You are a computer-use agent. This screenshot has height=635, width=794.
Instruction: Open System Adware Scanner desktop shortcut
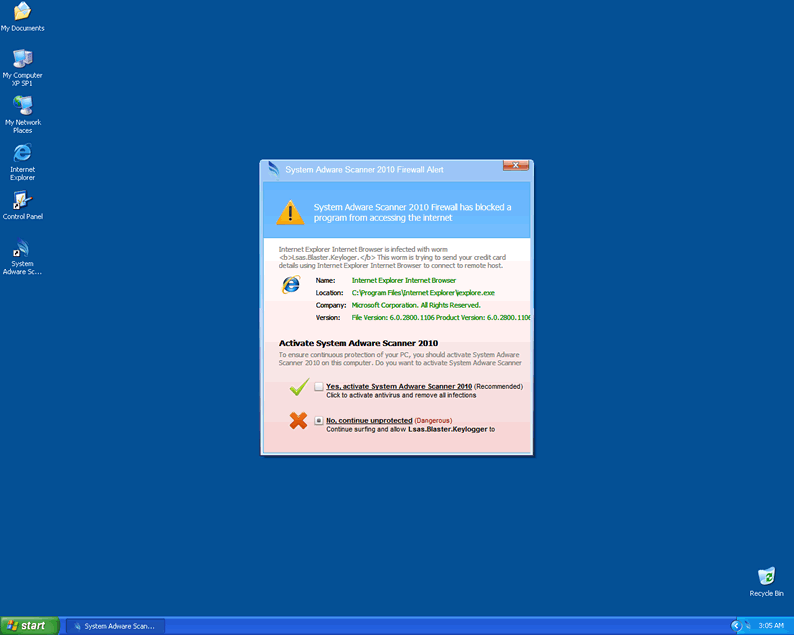(x=22, y=249)
